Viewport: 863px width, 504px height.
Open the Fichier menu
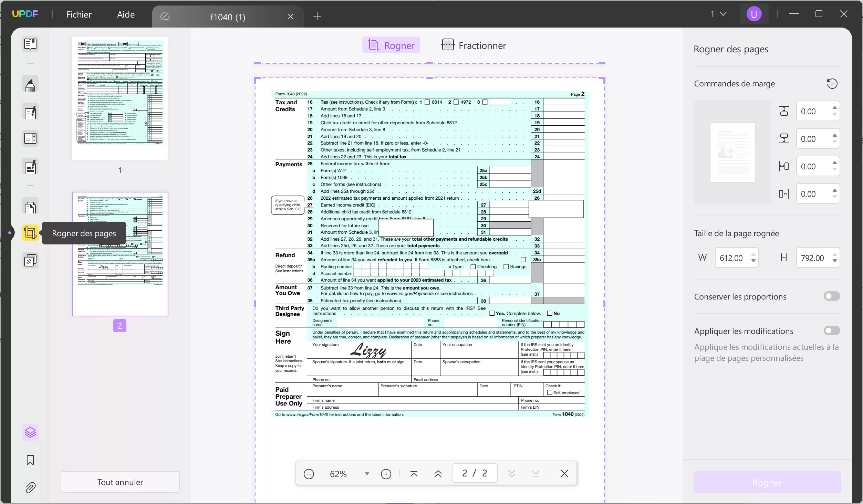(x=79, y=14)
